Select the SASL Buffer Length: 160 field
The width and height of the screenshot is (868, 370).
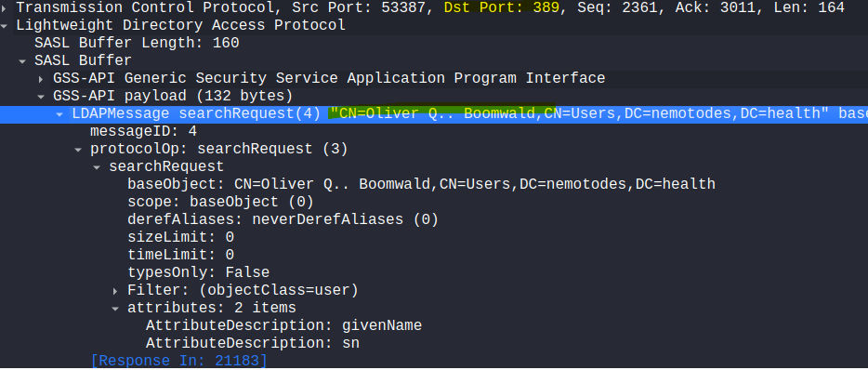click(x=137, y=43)
